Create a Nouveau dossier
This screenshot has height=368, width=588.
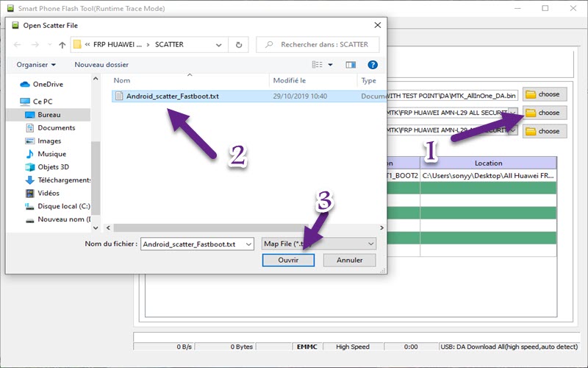101,65
